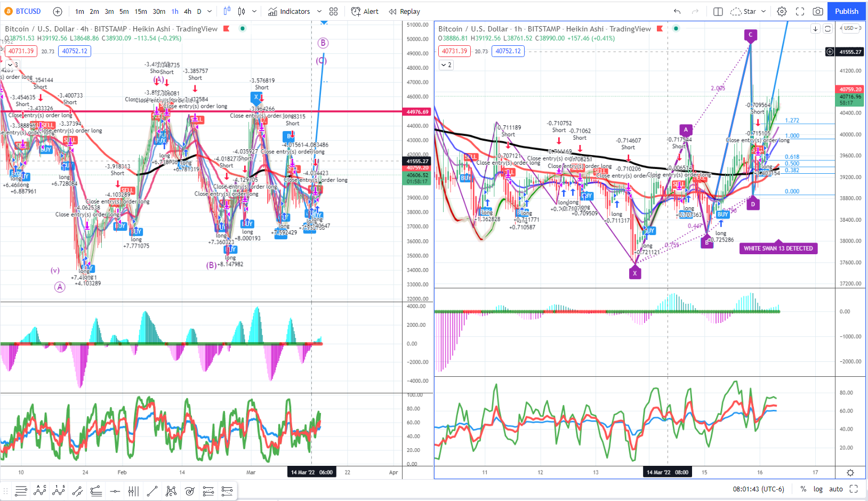Open the Star layout name menu
868x501 pixels.
tap(743, 11)
